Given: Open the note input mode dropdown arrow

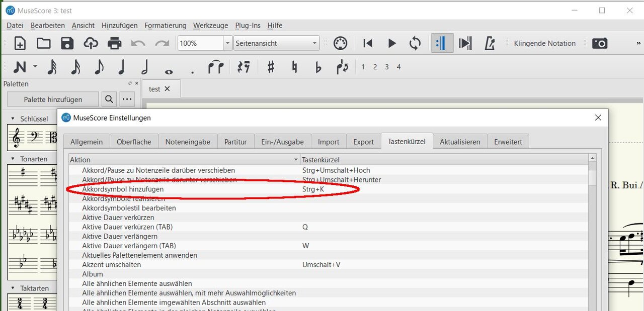Looking at the screenshot, I should [x=35, y=66].
